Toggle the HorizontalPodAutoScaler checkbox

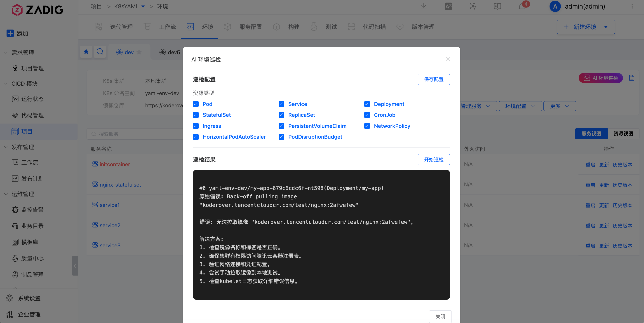pyautogui.click(x=196, y=137)
